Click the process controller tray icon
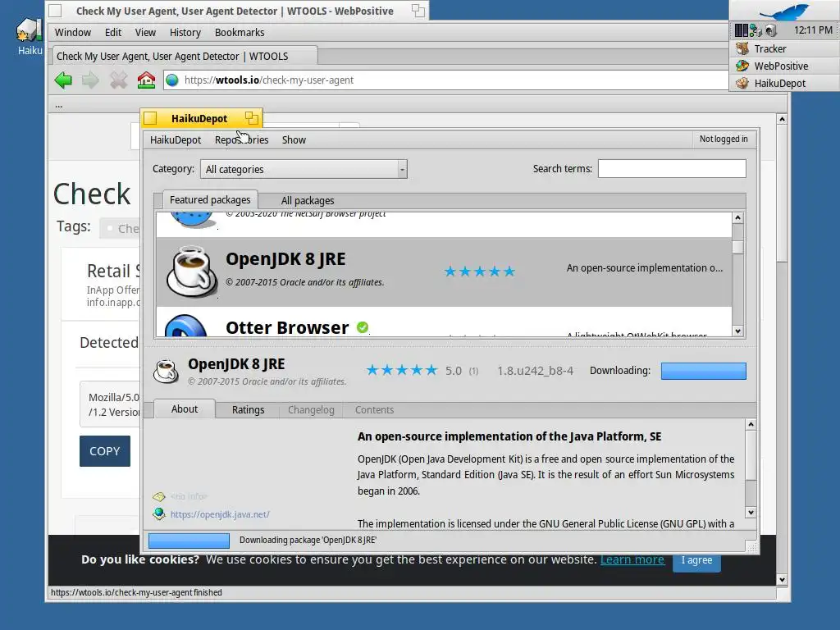Image resolution: width=840 pixels, height=630 pixels. pyautogui.click(x=741, y=30)
